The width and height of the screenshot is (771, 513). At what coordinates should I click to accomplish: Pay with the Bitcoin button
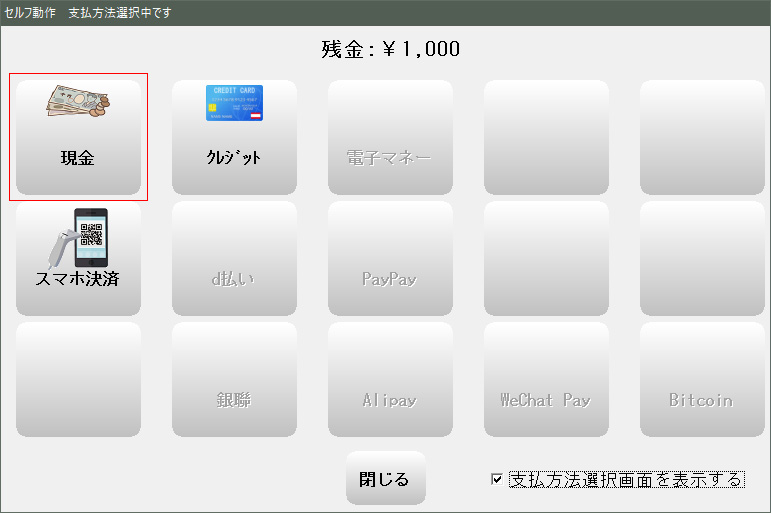click(x=702, y=400)
